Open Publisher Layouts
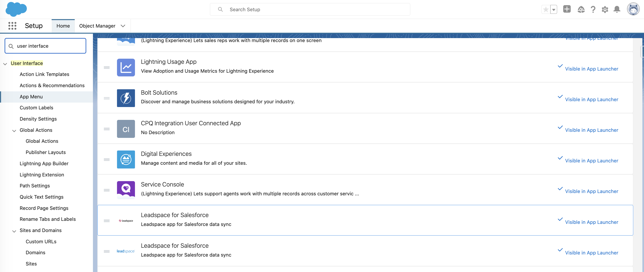 point(46,152)
